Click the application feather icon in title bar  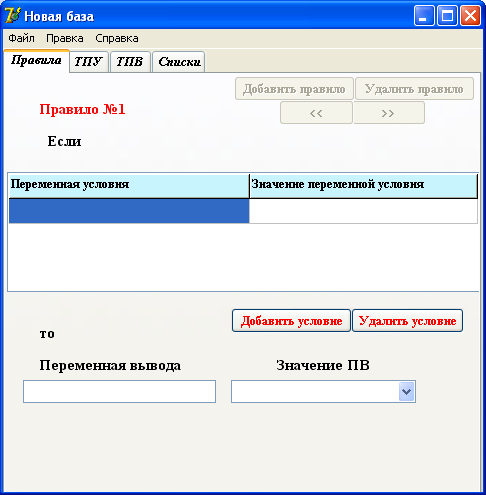coord(12,15)
